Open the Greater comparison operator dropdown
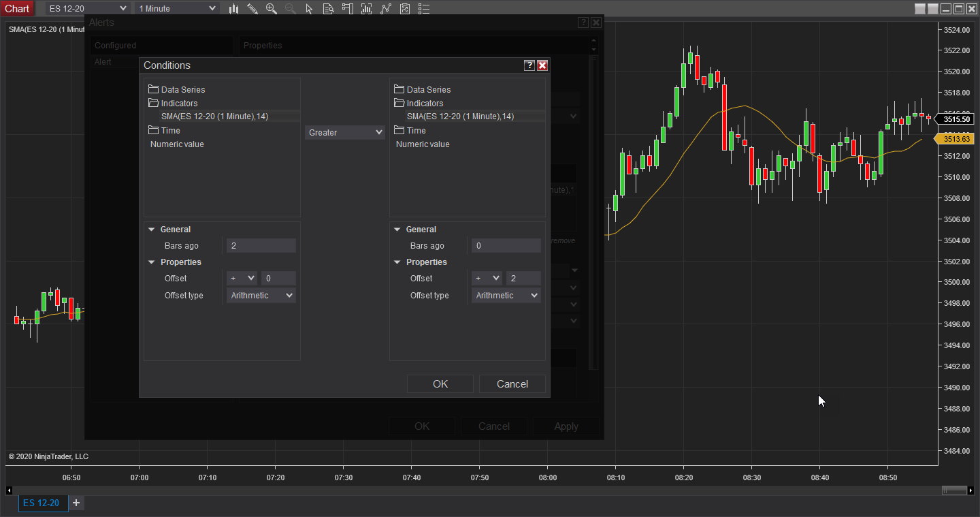 [x=345, y=133]
